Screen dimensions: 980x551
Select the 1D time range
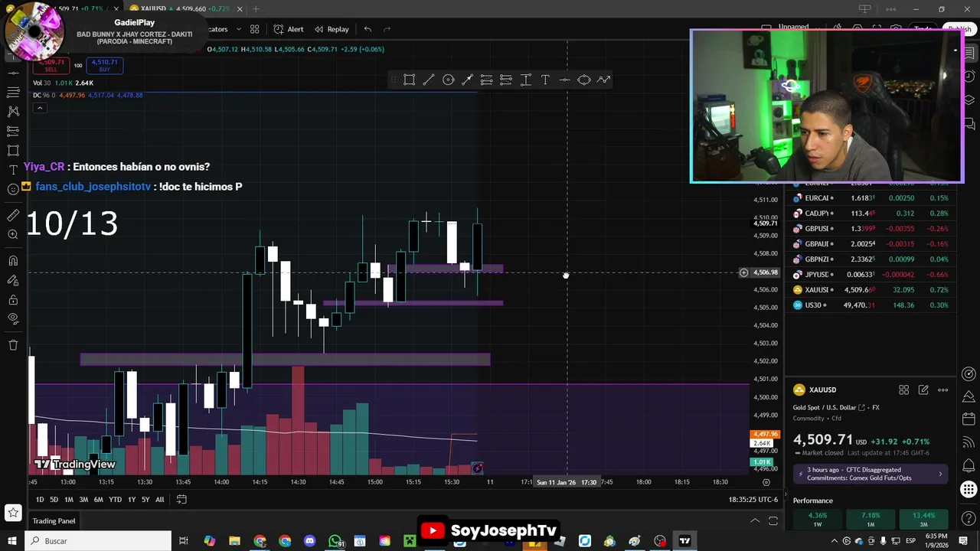pyautogui.click(x=39, y=500)
